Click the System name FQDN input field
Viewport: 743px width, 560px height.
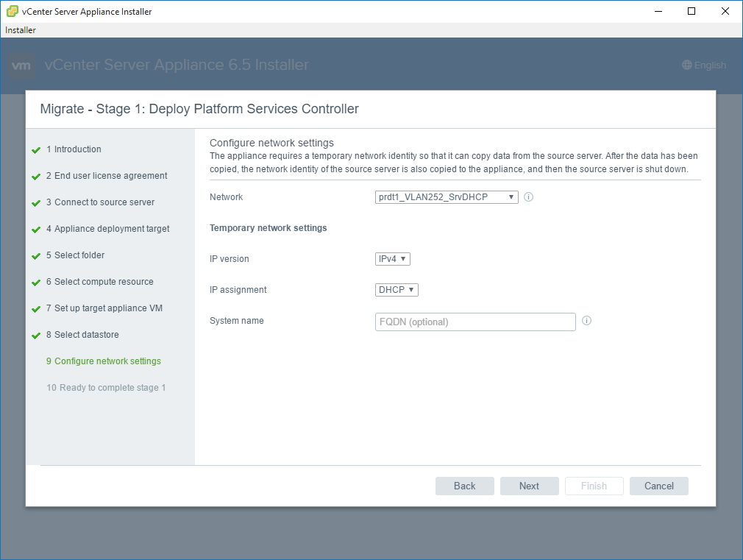pyautogui.click(x=475, y=322)
